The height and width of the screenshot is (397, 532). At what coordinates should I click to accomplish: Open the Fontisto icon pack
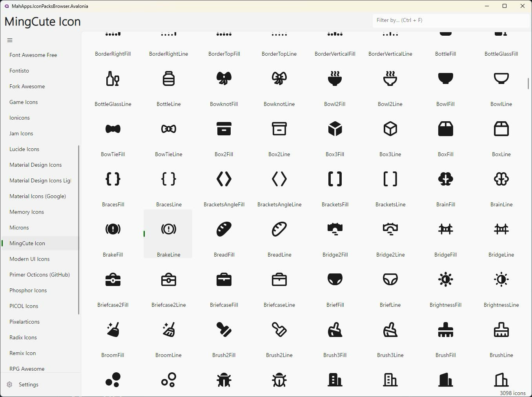pyautogui.click(x=40, y=71)
